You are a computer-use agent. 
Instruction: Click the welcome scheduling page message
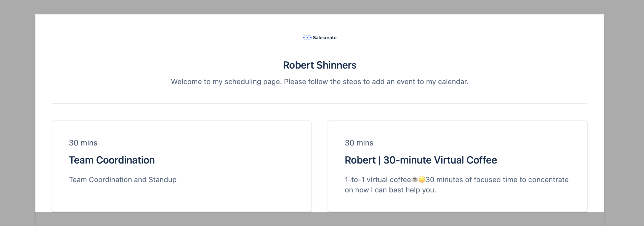tap(320, 82)
